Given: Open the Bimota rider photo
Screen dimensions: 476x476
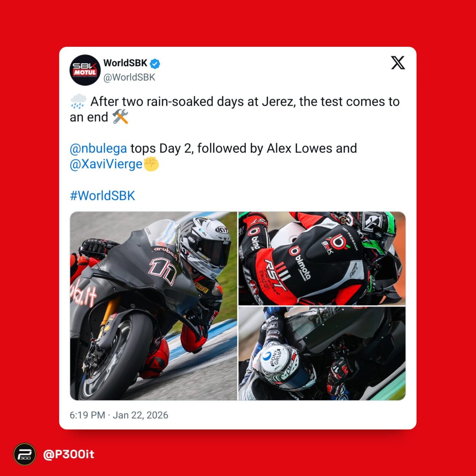Looking at the screenshot, I should [x=322, y=258].
